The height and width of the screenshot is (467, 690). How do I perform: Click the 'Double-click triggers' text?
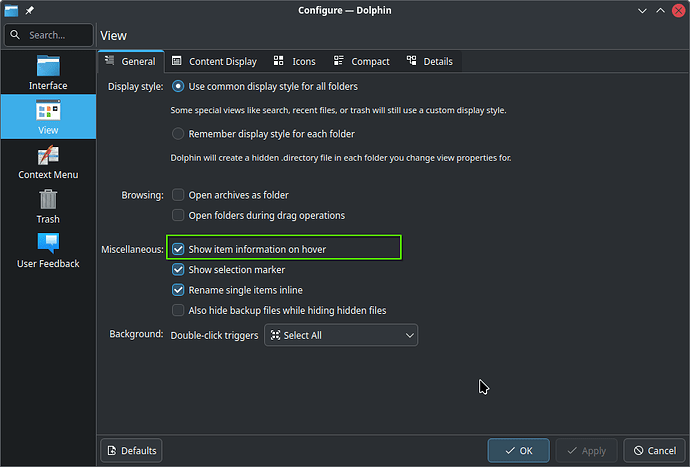tap(214, 335)
